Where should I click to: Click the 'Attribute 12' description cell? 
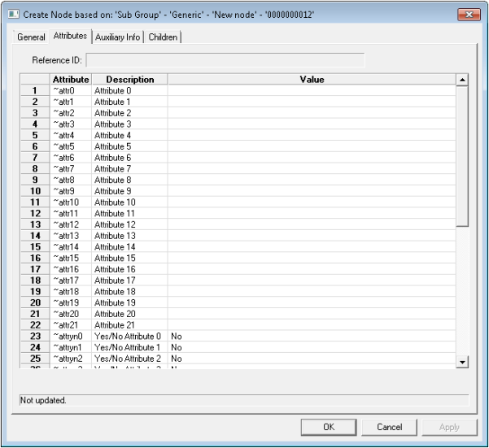pos(129,224)
